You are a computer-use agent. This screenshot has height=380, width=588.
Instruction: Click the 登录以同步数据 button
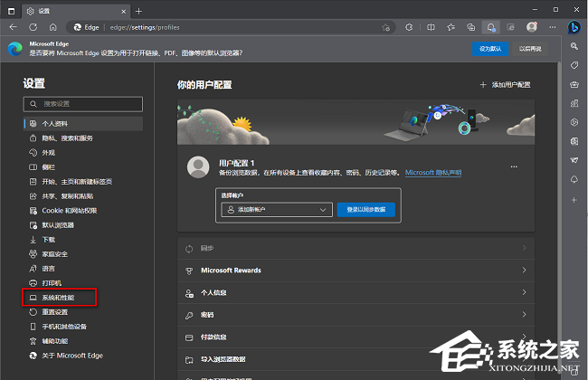[365, 209]
